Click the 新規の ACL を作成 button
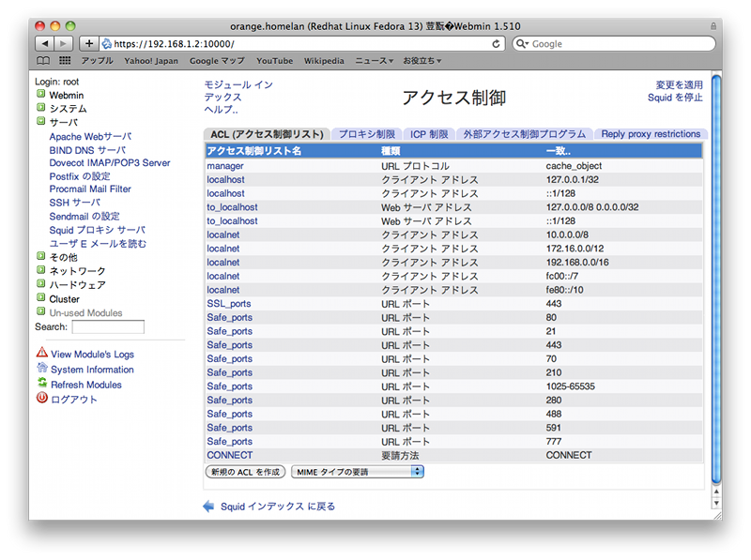Viewport: 751px width, 560px height. (x=245, y=472)
